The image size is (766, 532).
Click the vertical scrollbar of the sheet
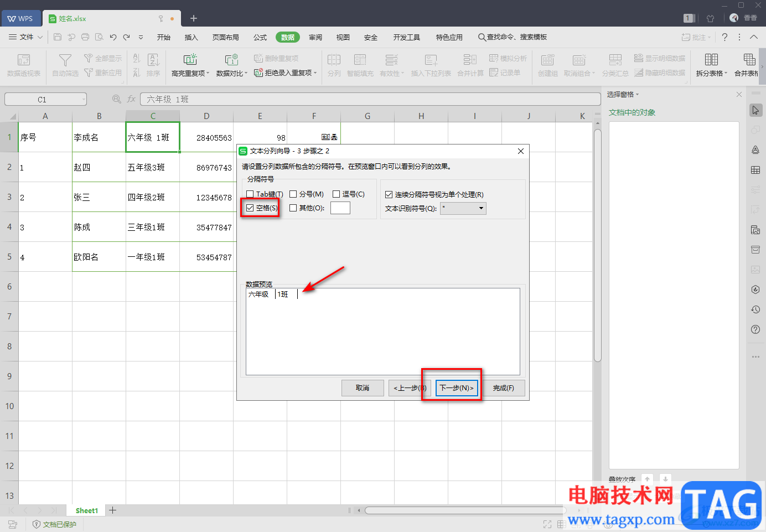pos(597,245)
